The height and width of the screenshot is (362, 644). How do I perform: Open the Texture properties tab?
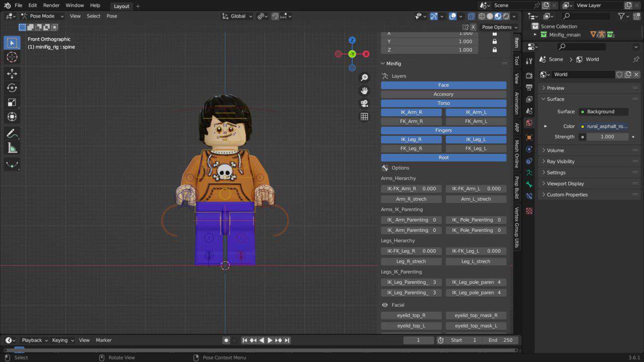[x=529, y=211]
